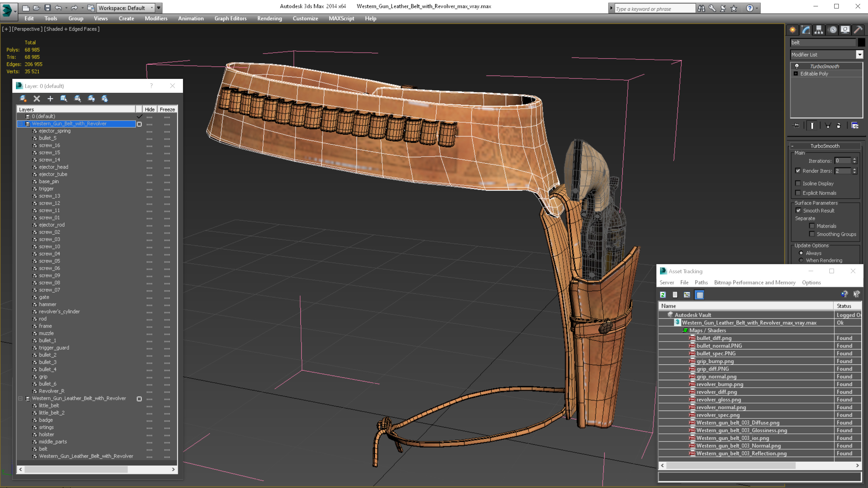The height and width of the screenshot is (488, 868).
Task: Select the When Rendering radio option
Action: pyautogui.click(x=801, y=260)
